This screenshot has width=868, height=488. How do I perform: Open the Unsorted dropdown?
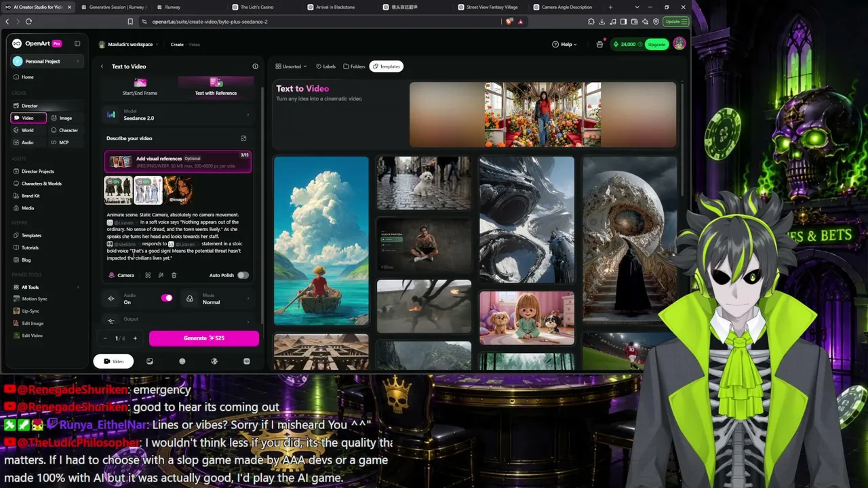[291, 66]
